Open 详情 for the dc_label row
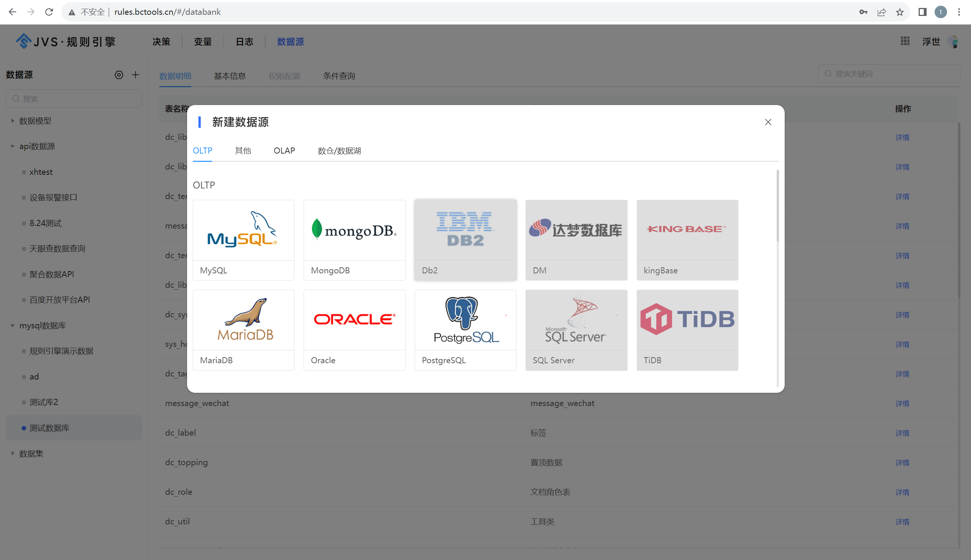 (x=903, y=433)
